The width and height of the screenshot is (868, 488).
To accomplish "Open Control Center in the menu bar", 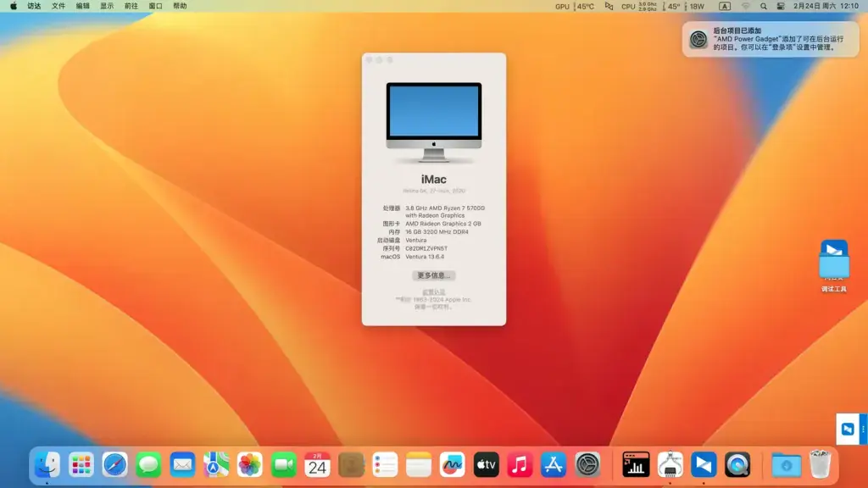I will point(781,6).
